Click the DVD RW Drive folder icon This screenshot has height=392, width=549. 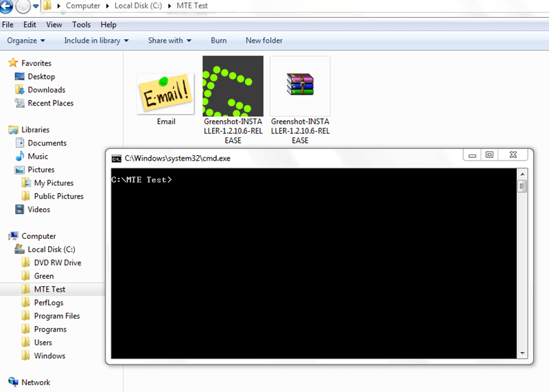[26, 262]
